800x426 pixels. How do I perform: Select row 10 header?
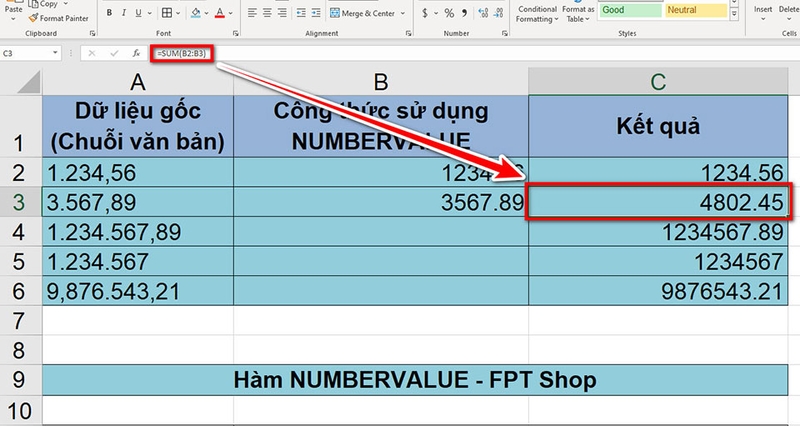click(19, 410)
